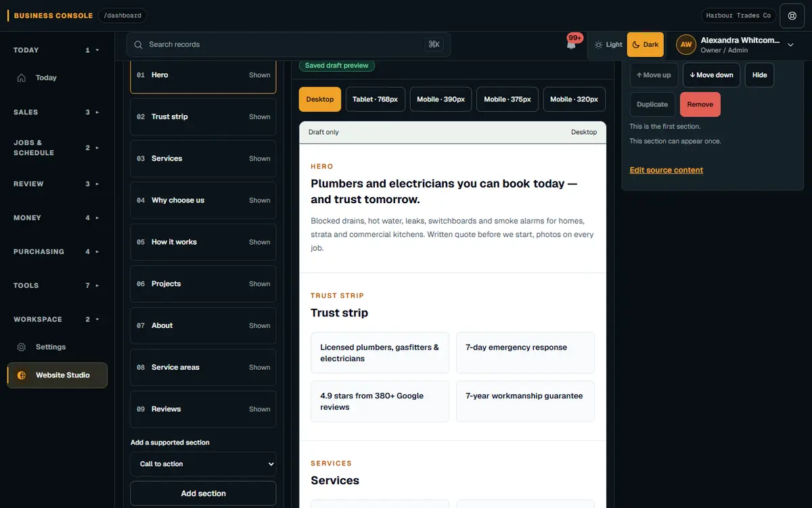
Task: Select the Desktop preview tab
Action: 320,100
